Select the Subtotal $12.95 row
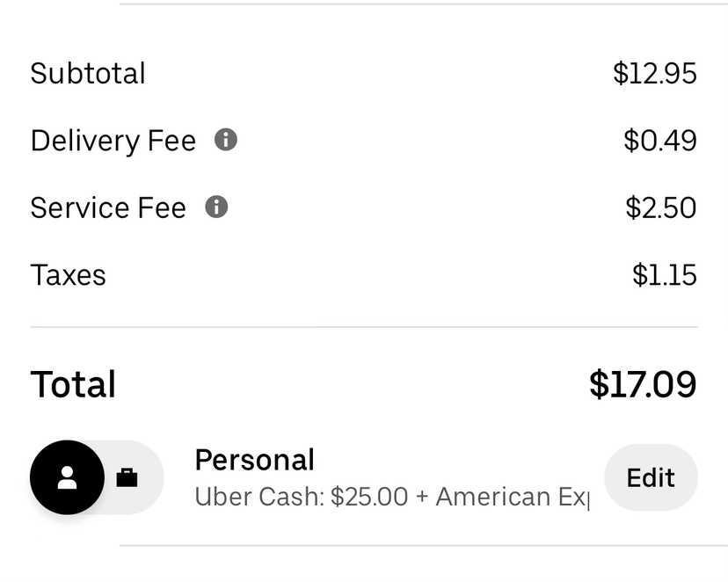This screenshot has width=728, height=582. pyautogui.click(x=364, y=73)
